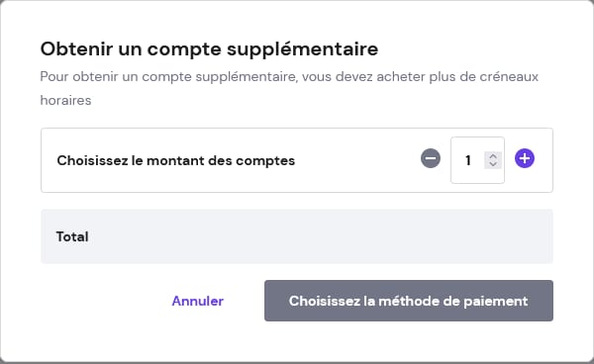594x364 pixels.
Task: Click the dark backdrop below the dialog
Action: (x=297, y=363)
